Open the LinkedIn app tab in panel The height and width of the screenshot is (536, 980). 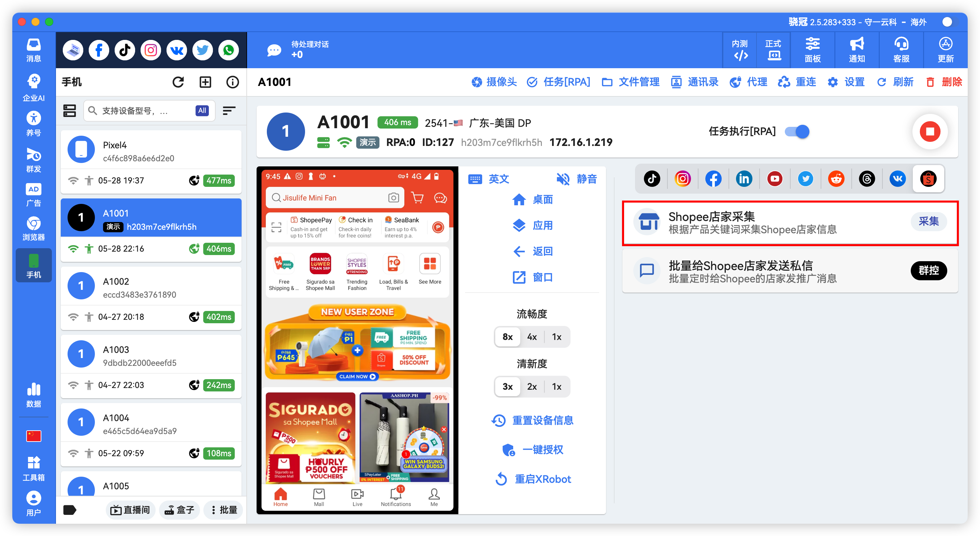tap(744, 179)
